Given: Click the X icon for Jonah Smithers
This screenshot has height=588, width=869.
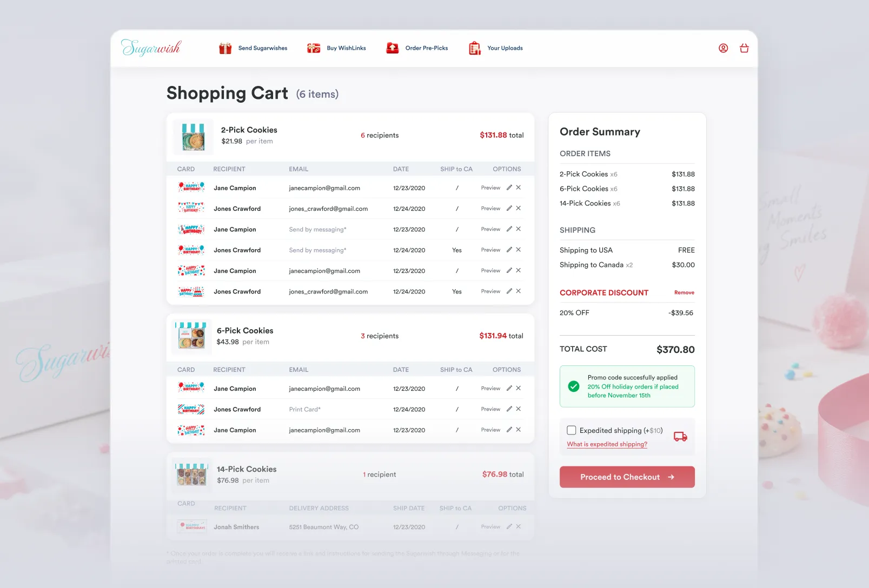Looking at the screenshot, I should (519, 526).
